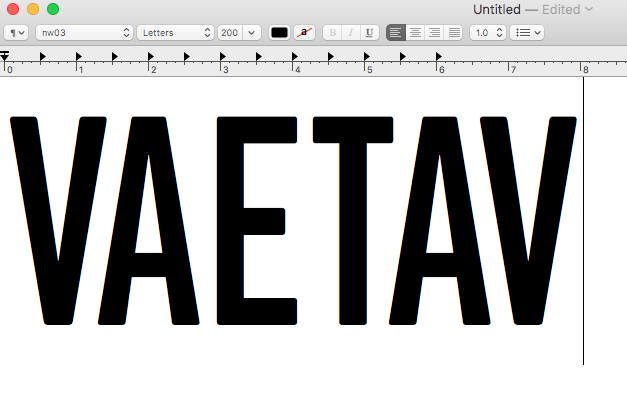Select the tab stop at ruler mark 4
This screenshot has height=398, width=627.
tap(295, 56)
